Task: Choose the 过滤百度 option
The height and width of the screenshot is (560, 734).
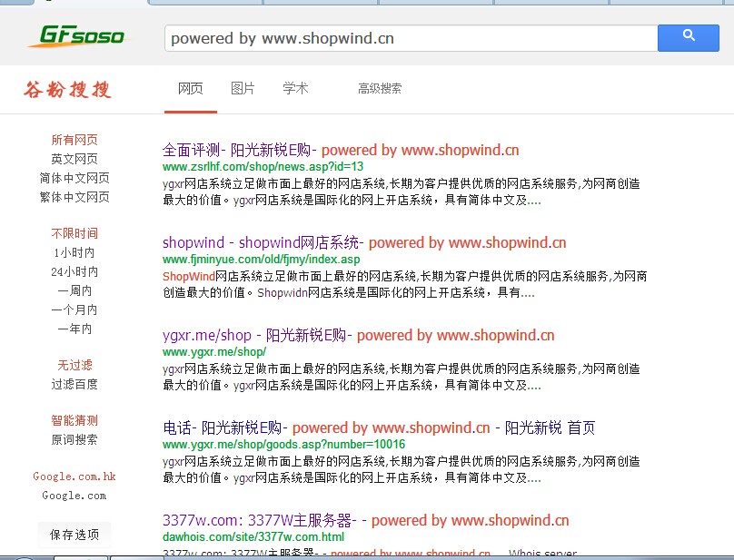Action: (74, 384)
